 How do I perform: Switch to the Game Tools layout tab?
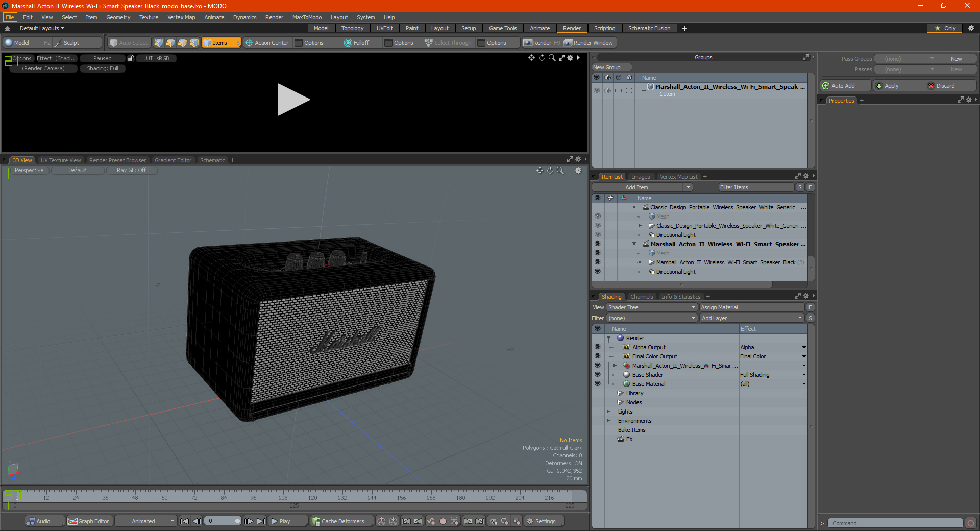tap(503, 28)
